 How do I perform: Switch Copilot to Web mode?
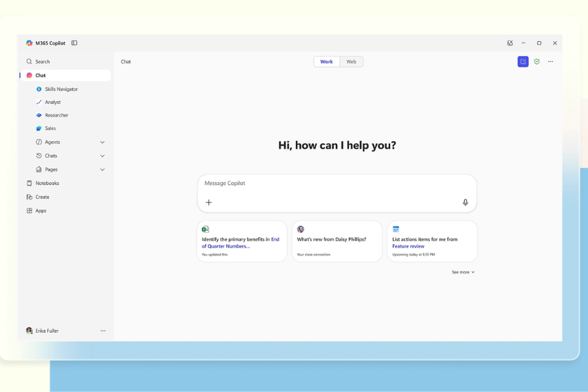[351, 61]
